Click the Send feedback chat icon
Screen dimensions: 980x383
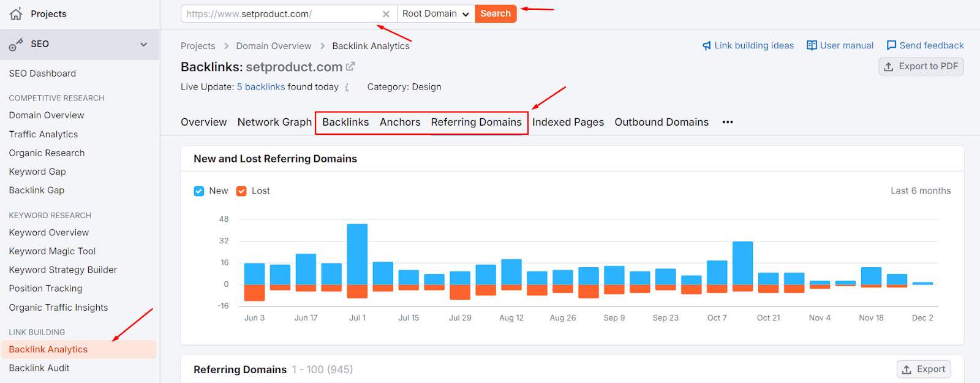click(x=891, y=45)
